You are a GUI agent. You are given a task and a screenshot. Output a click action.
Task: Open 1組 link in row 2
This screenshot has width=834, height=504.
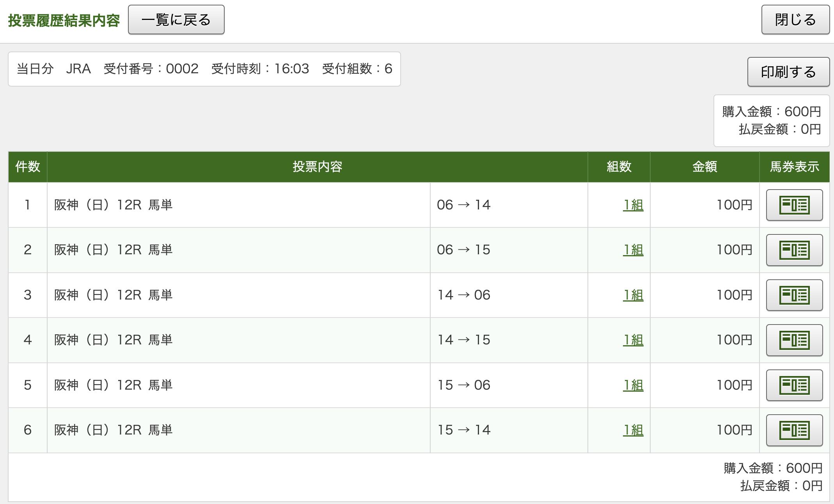pos(633,250)
